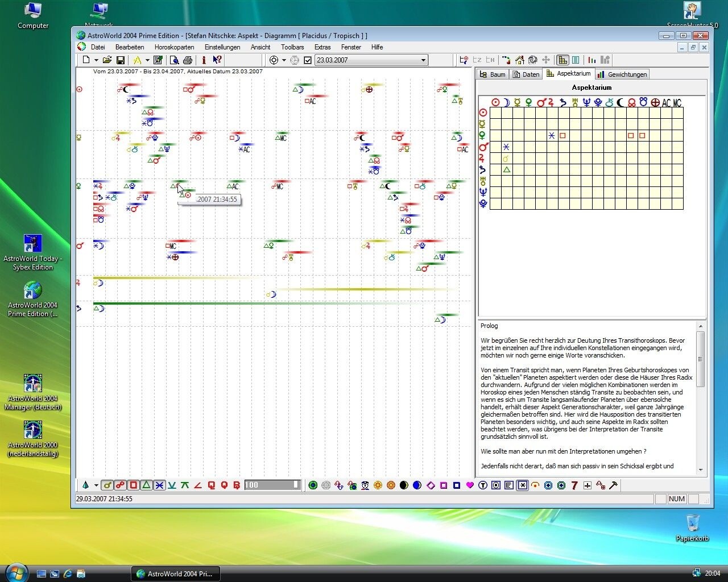Toggle the green trine aspect button

[146, 485]
